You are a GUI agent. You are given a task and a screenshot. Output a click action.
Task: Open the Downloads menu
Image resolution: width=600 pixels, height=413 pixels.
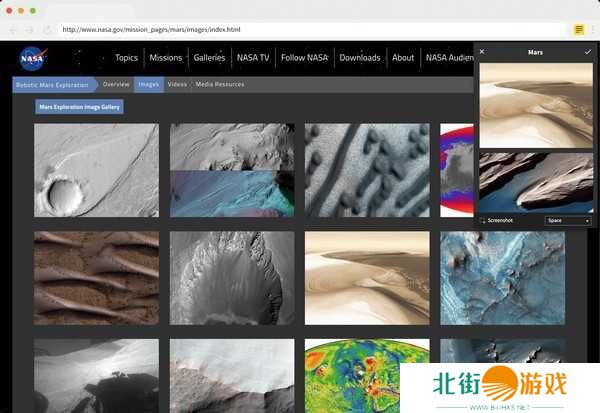point(359,58)
